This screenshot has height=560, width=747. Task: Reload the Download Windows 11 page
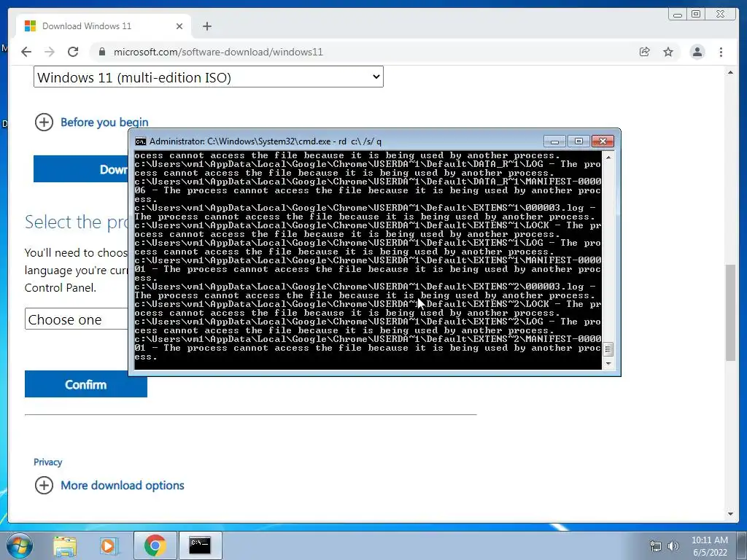coord(73,52)
